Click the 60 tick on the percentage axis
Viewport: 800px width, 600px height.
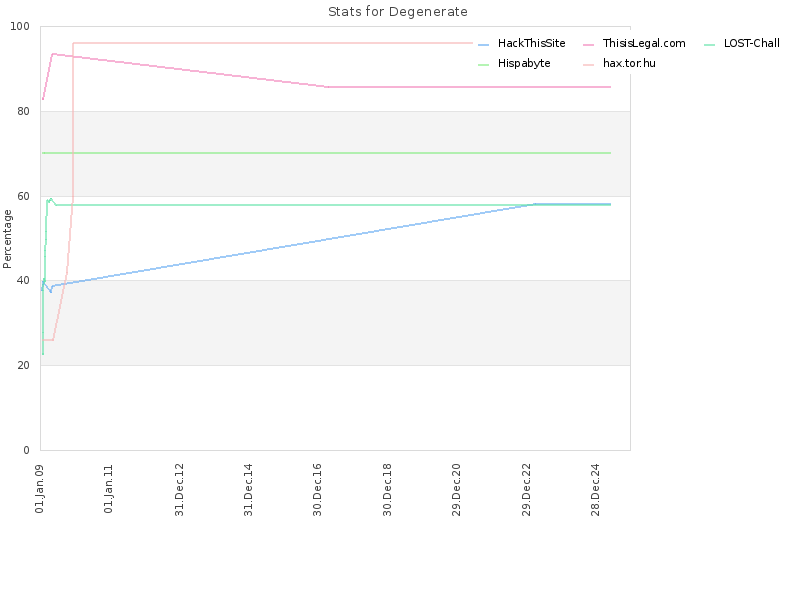click(x=23, y=196)
